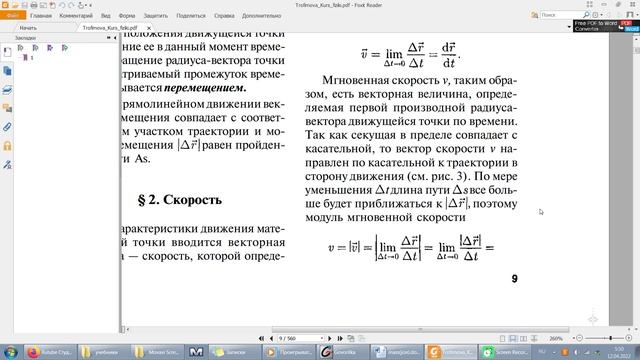Click the taskbar clock
Viewport: 640px width, 360px height.
[619, 352]
